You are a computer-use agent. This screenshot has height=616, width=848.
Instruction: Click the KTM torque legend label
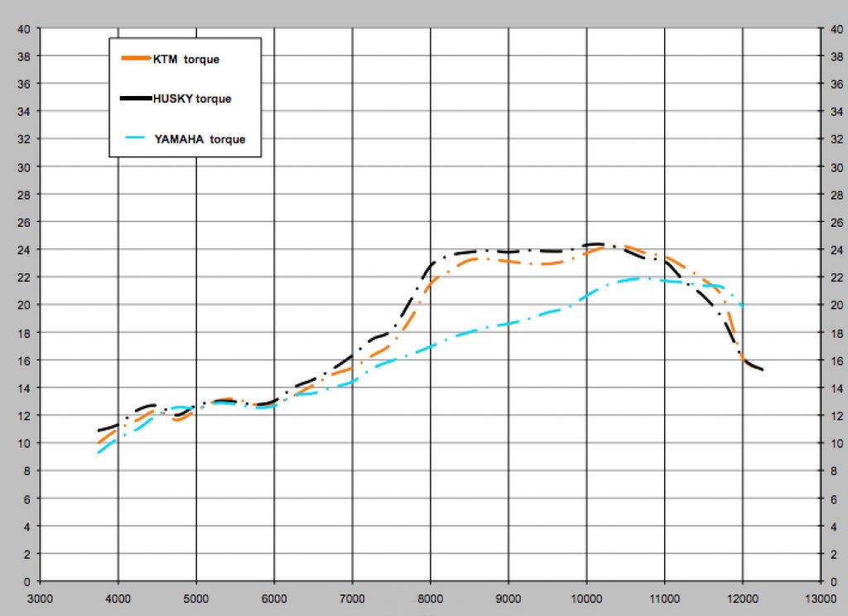click(185, 59)
